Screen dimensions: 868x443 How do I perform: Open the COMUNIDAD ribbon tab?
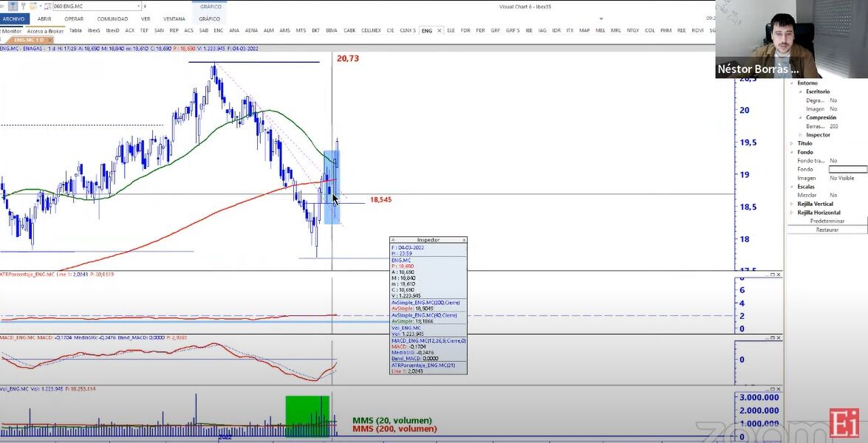tap(112, 18)
